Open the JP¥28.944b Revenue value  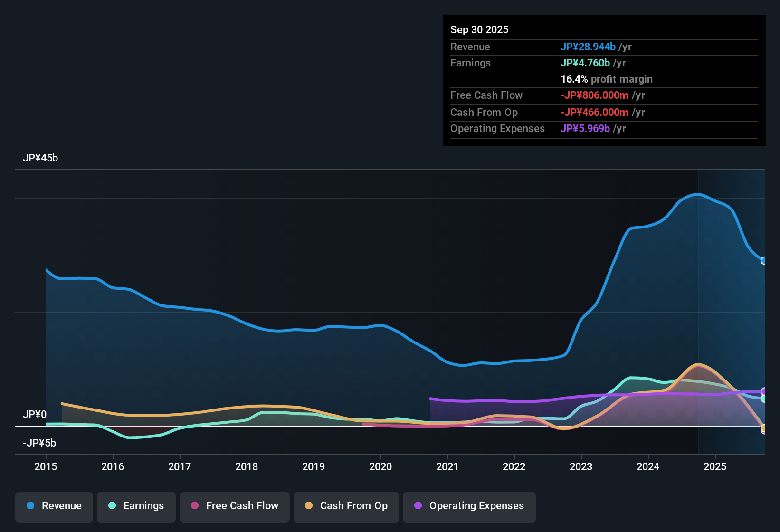click(588, 47)
